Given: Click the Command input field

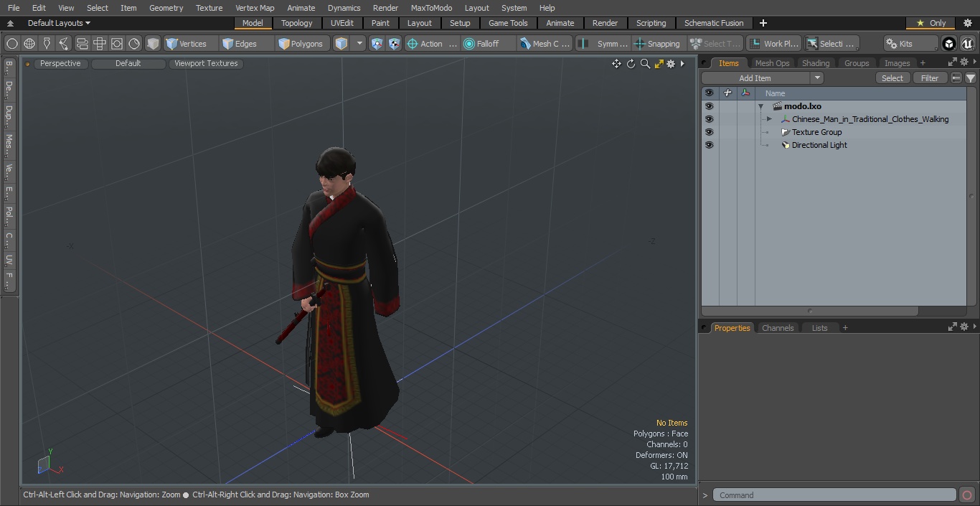Looking at the screenshot, I should coord(834,495).
